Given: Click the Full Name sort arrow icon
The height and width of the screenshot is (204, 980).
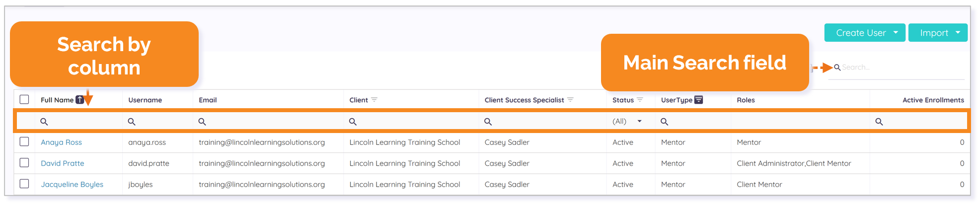Looking at the screenshot, I should (x=79, y=100).
